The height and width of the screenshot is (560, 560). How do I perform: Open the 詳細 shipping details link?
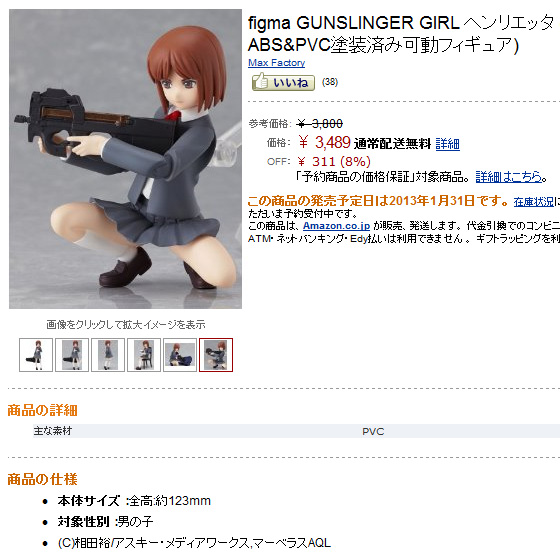point(447,144)
